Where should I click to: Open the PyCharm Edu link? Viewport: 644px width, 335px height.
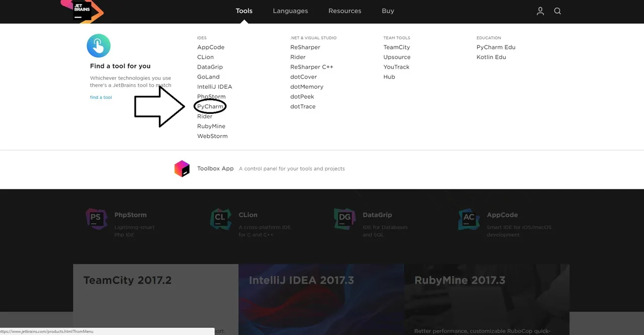[x=496, y=47]
